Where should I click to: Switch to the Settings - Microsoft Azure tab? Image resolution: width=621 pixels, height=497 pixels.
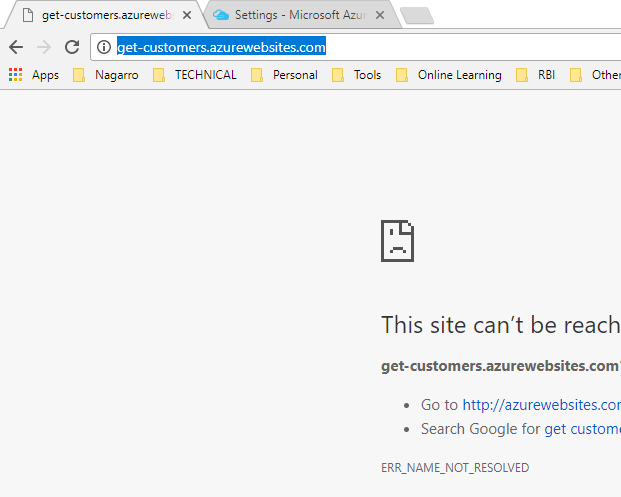click(x=303, y=15)
